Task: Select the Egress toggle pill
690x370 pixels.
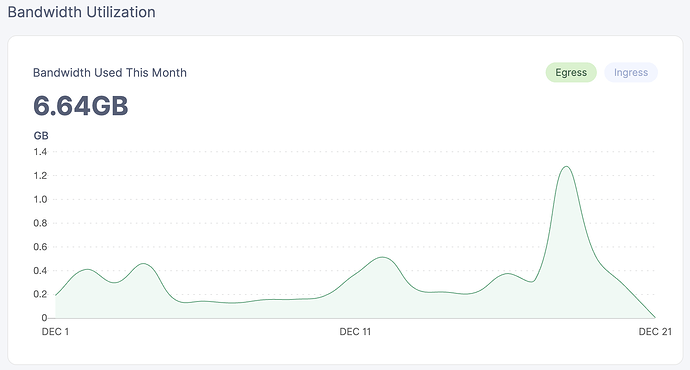Action: (x=571, y=73)
